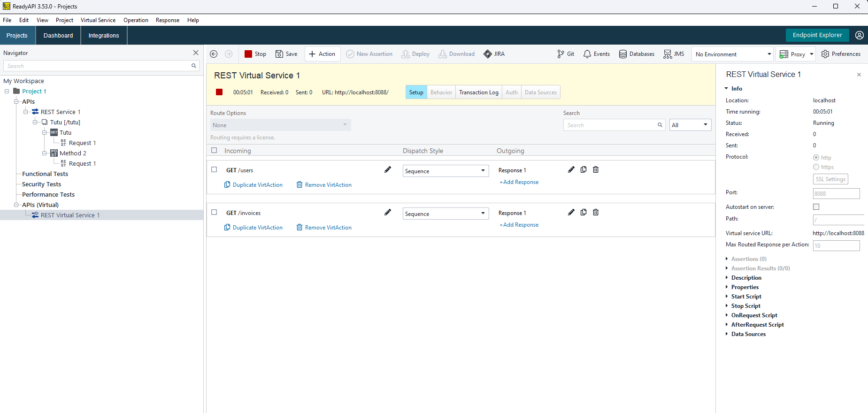The image size is (868, 413).
Task: Check the GET /users action checkbox
Action: [x=214, y=170]
